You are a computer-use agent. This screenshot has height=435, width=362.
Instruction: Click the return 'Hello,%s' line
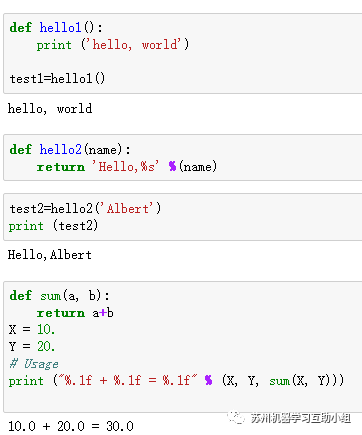[x=127, y=166]
